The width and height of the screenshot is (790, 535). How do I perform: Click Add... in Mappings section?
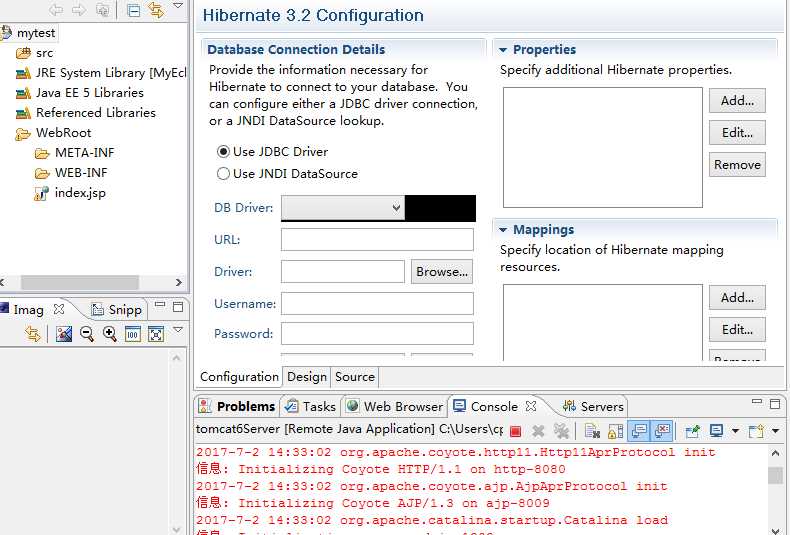737,298
